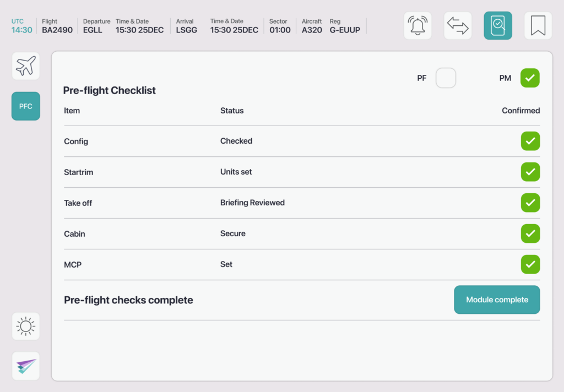Open the airplane flight icon in sidebar
Screen dimensions: 564x392
tap(26, 66)
